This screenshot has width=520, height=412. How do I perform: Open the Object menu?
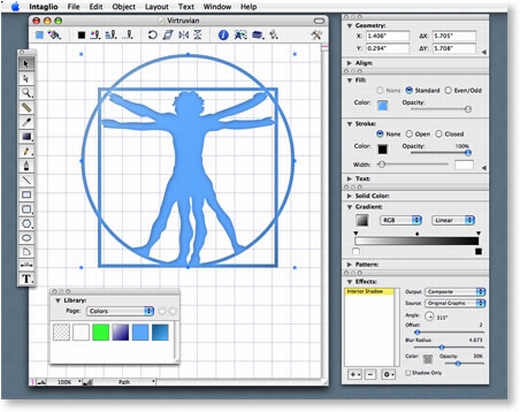(124, 7)
